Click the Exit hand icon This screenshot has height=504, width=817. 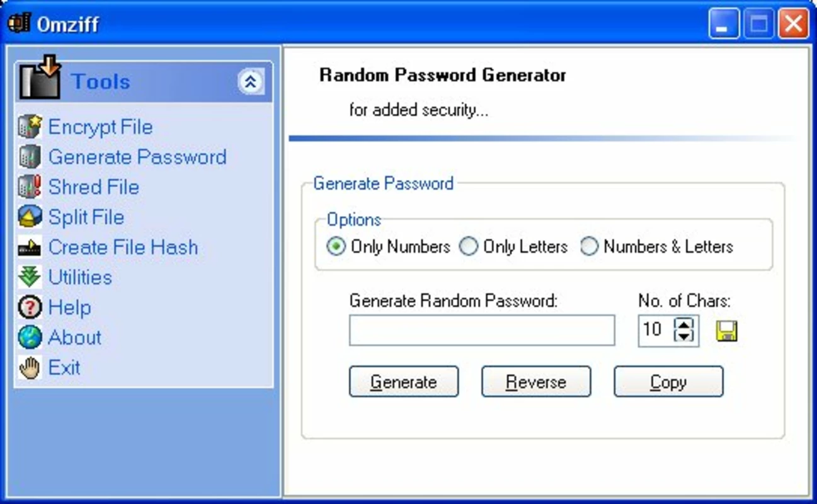pos(30,368)
